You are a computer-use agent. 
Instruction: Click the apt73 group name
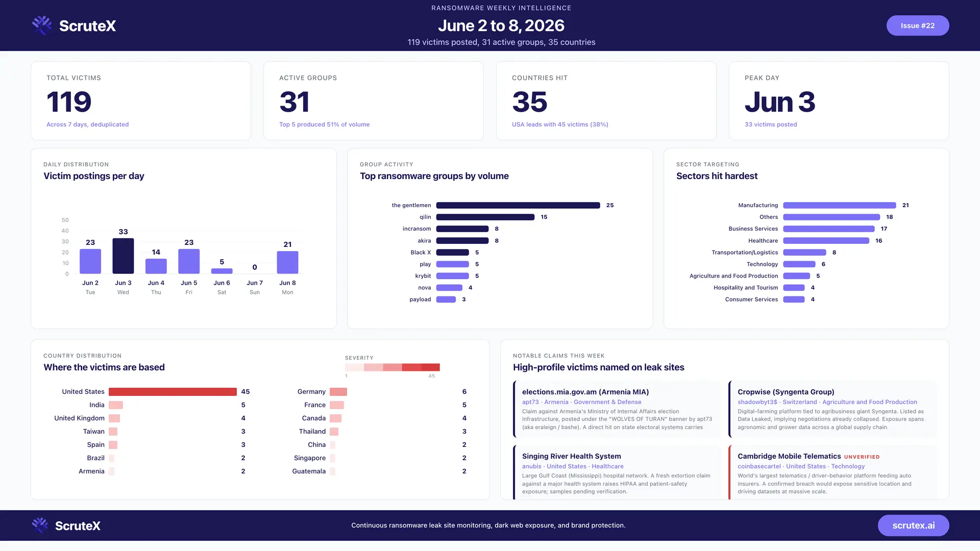tap(530, 402)
